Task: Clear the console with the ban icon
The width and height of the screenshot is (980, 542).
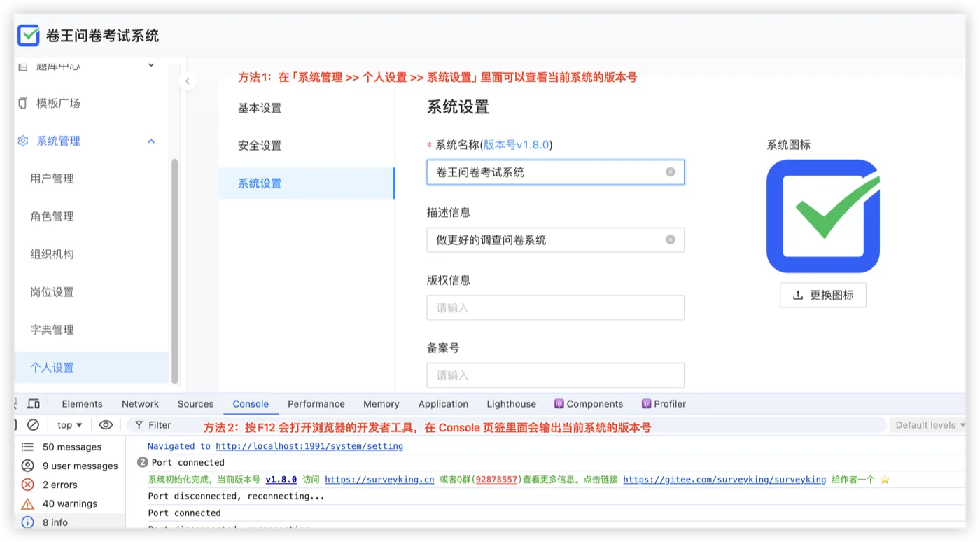Action: click(33, 425)
